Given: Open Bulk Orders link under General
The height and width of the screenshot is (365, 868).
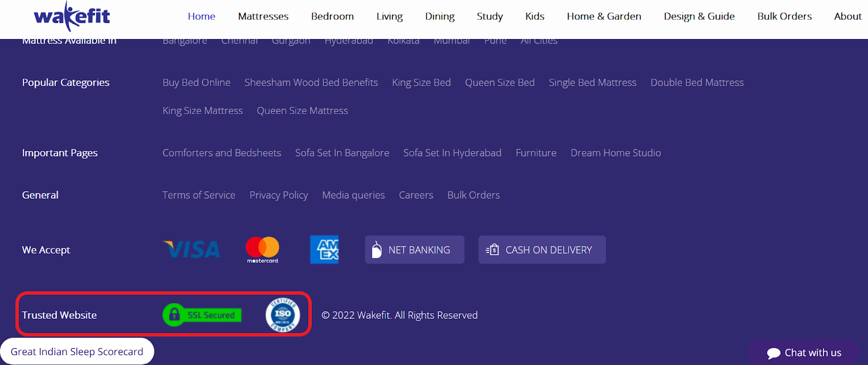Looking at the screenshot, I should (474, 195).
